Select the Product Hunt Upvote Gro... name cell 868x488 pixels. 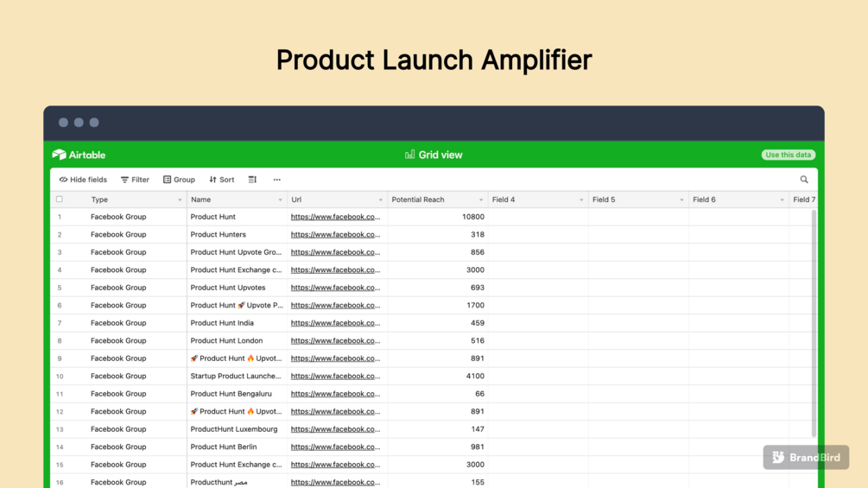pyautogui.click(x=238, y=252)
